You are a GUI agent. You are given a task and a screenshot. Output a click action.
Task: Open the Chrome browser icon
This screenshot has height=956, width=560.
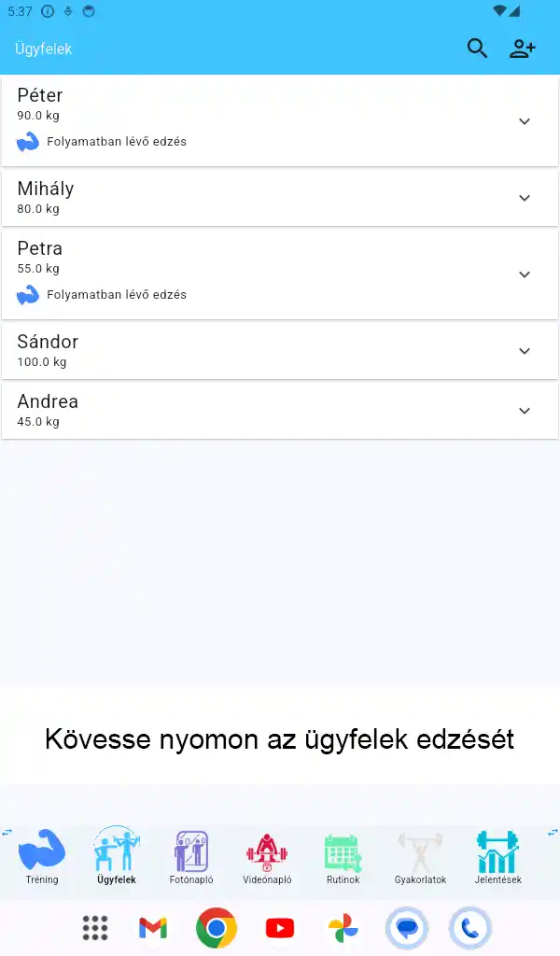216,928
